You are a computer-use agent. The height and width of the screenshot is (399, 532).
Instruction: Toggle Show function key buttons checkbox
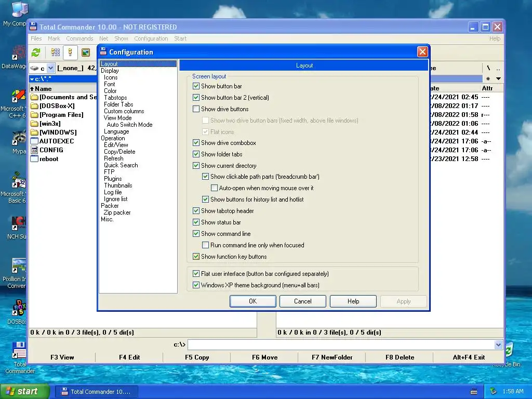196,257
